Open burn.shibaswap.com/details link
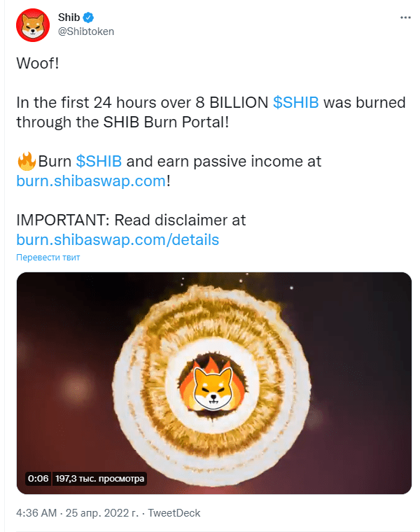Image resolution: width=420 pixels, height=532 pixels. (118, 239)
